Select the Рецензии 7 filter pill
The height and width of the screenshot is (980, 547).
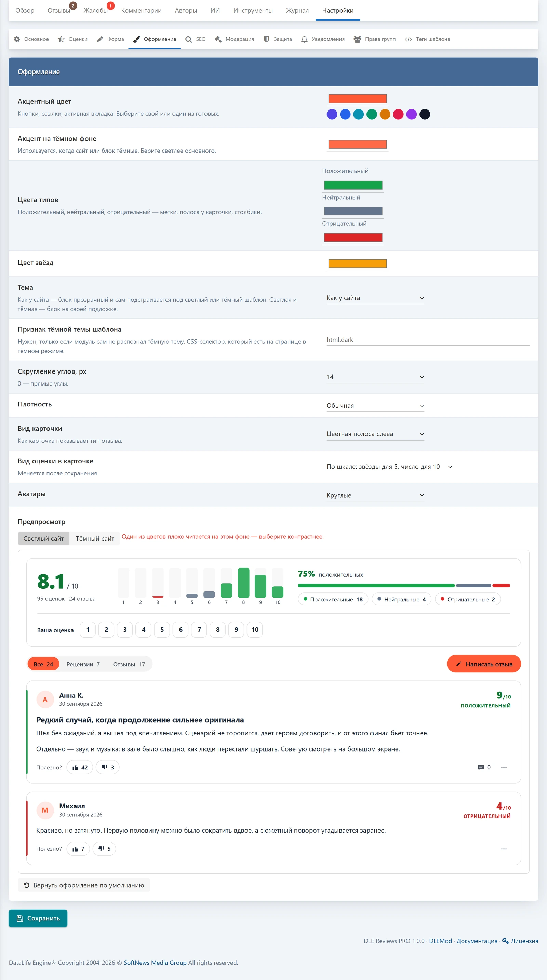(83, 664)
